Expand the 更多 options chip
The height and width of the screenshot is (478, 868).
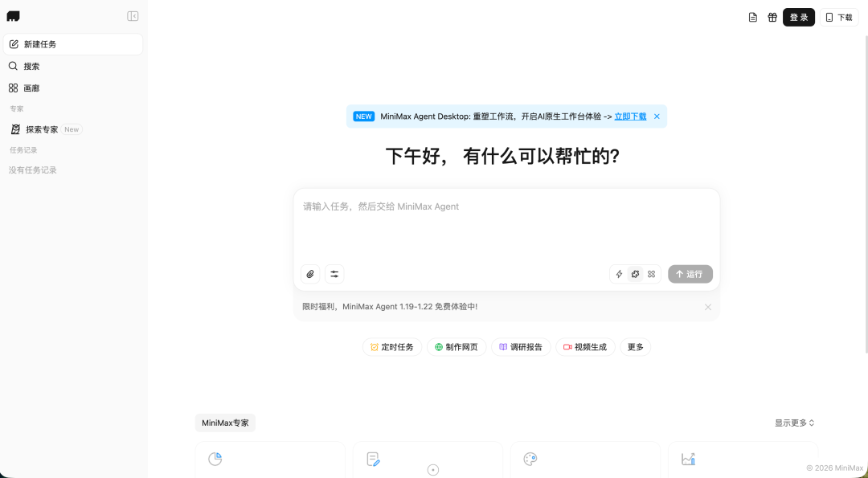coord(635,346)
